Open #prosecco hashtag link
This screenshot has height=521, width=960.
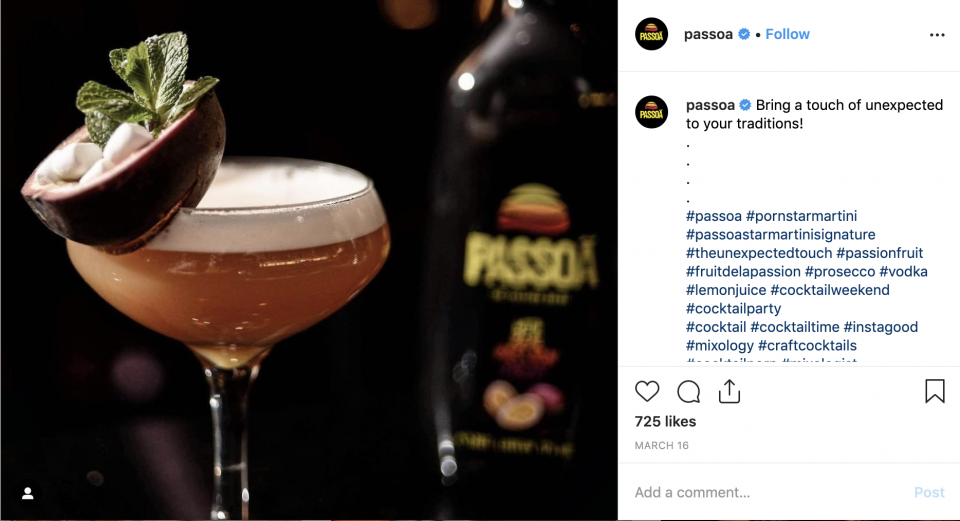point(840,271)
